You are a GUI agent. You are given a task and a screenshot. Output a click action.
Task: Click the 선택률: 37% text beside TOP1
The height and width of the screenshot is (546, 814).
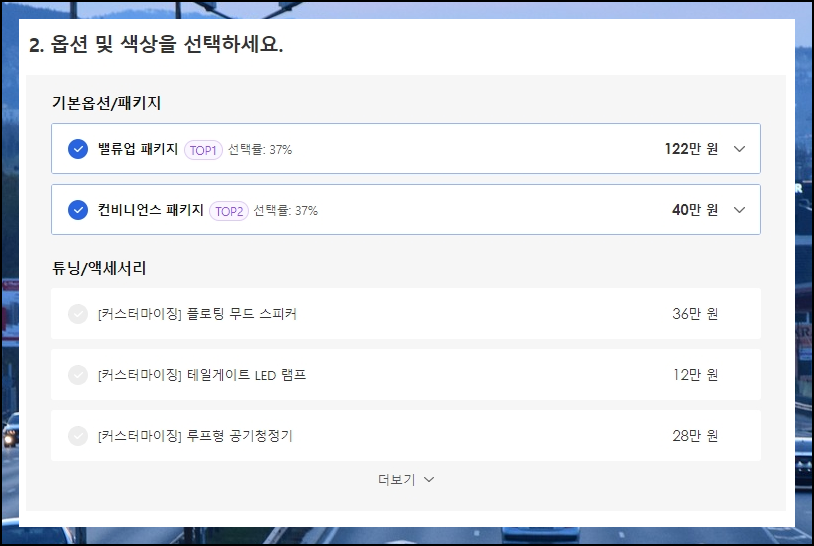pos(260,149)
